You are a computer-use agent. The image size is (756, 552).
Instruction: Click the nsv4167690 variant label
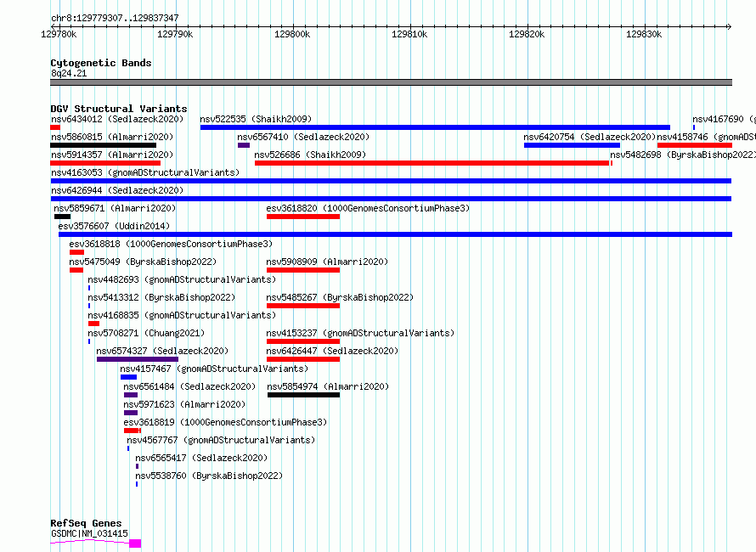[x=724, y=119]
